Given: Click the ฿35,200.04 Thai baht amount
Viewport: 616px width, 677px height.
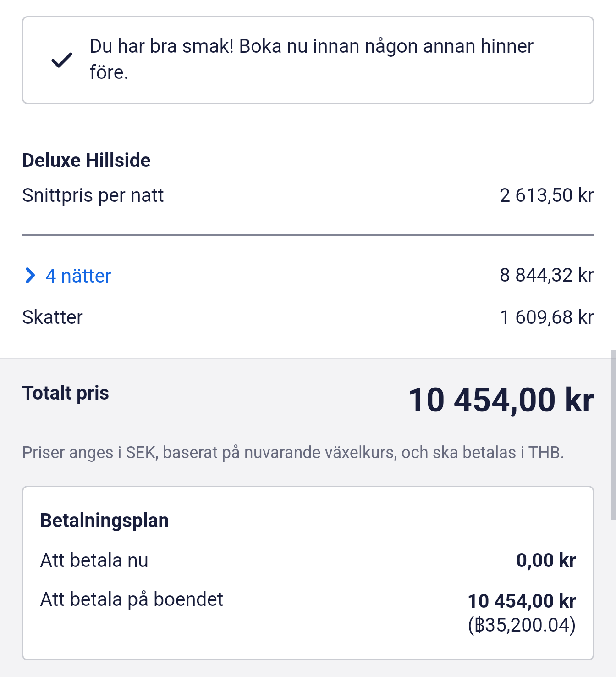Looking at the screenshot, I should click(x=522, y=625).
